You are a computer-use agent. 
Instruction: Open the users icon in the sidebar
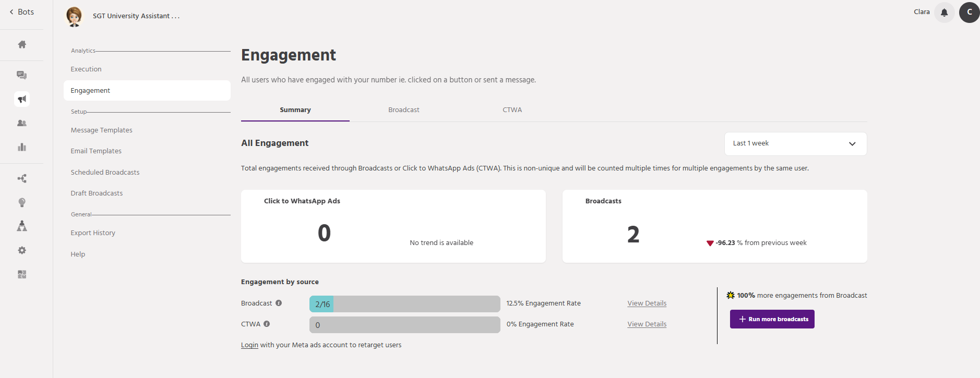[22, 123]
